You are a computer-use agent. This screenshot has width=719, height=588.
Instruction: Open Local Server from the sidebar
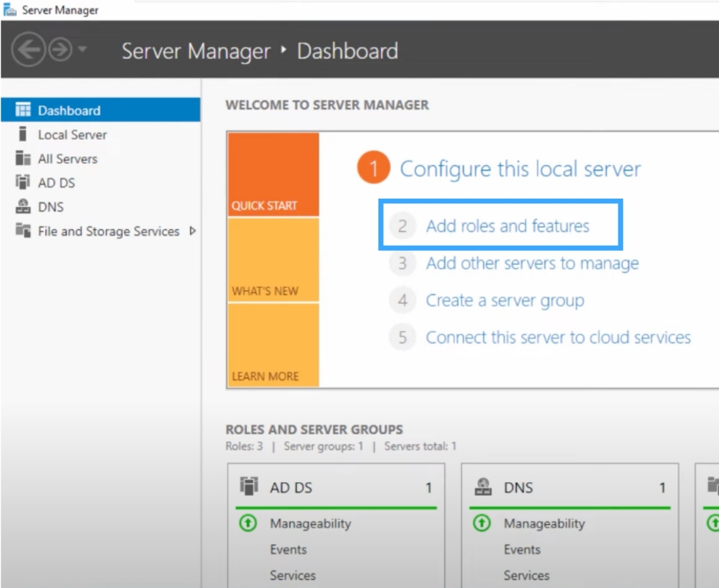click(72, 135)
